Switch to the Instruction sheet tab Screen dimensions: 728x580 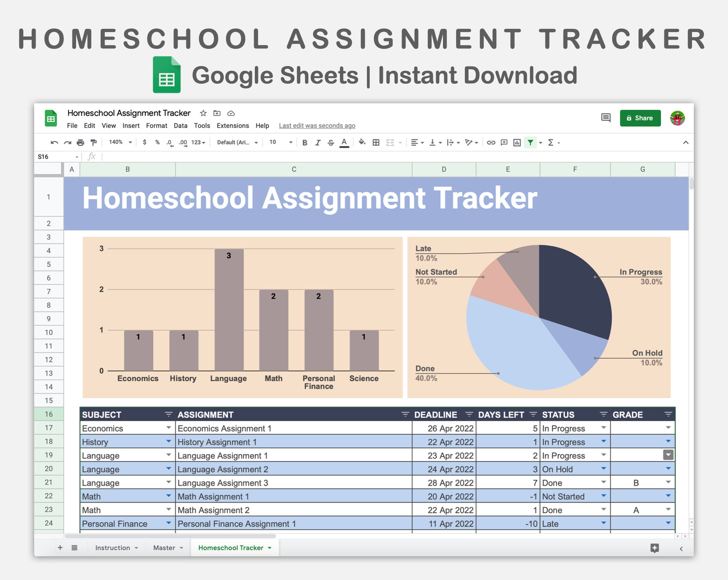113,547
